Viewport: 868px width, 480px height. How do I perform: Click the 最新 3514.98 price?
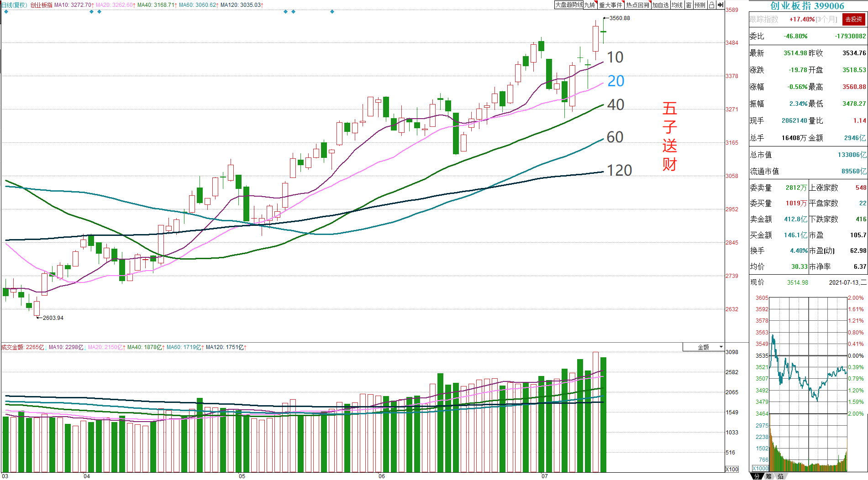pos(795,53)
